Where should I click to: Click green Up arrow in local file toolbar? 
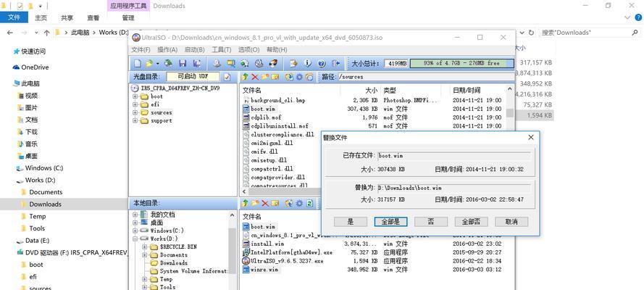245,203
